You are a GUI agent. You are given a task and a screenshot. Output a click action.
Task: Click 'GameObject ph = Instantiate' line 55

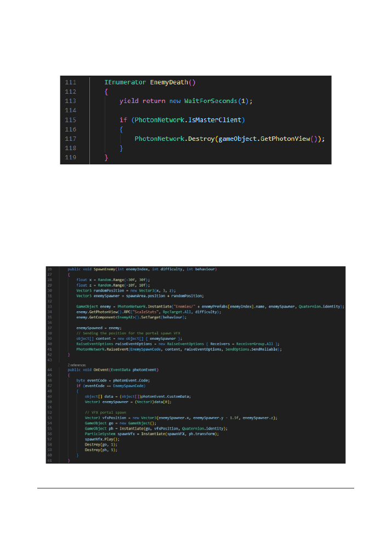tap(156, 429)
